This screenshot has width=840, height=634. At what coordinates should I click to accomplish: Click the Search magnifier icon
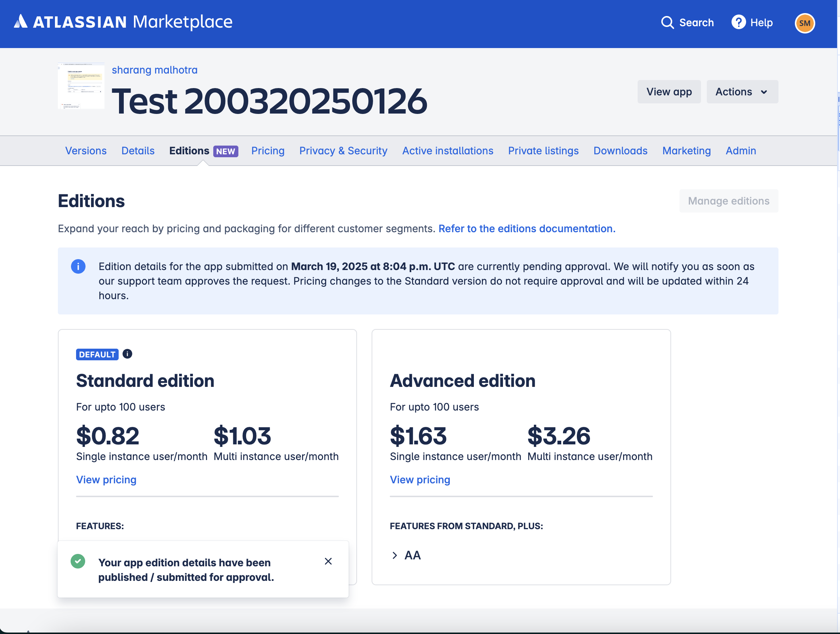[667, 23]
